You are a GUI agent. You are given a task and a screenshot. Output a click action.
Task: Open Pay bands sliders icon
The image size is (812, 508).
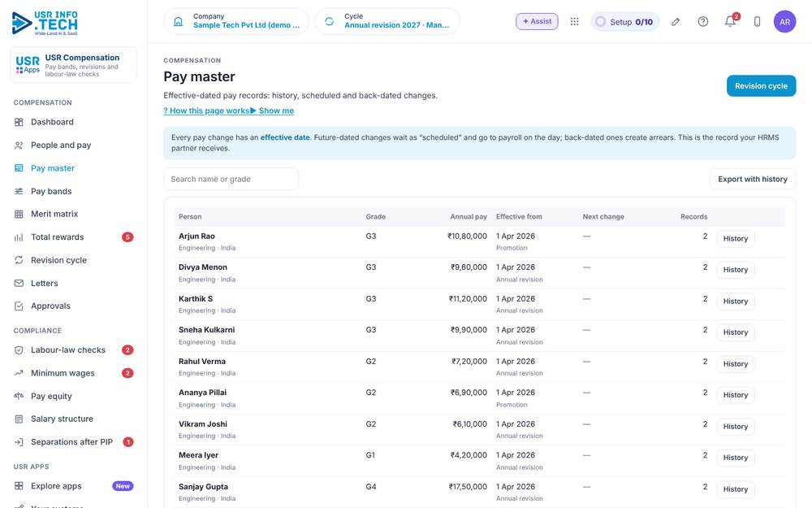pos(19,191)
